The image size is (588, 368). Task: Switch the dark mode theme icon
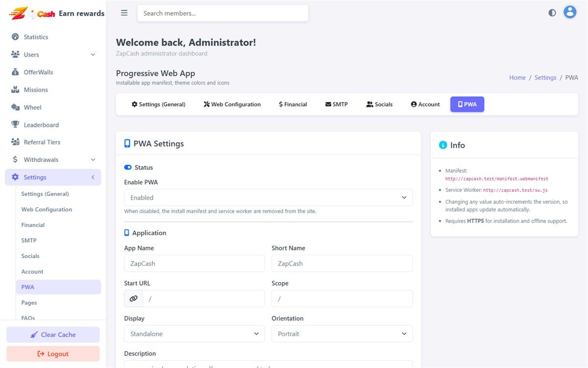pyautogui.click(x=552, y=13)
